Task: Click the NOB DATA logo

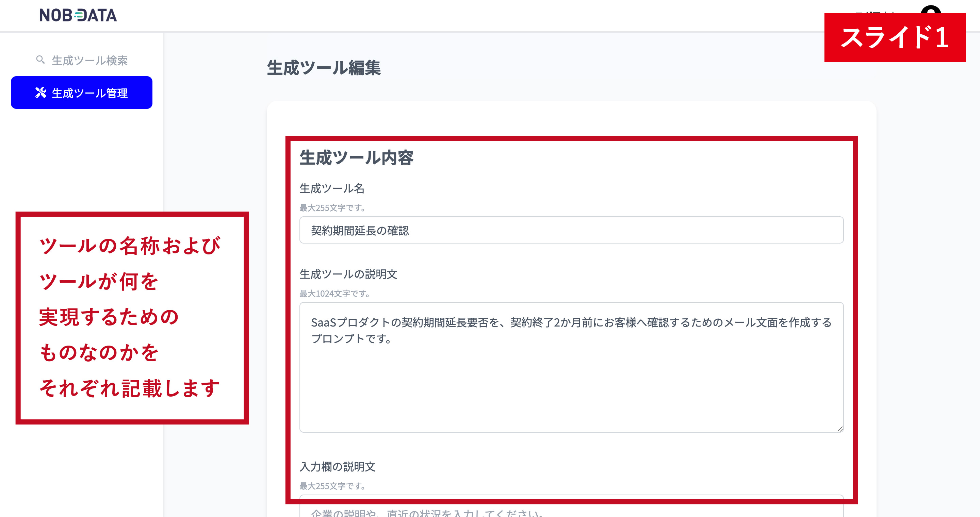Action: [x=78, y=16]
